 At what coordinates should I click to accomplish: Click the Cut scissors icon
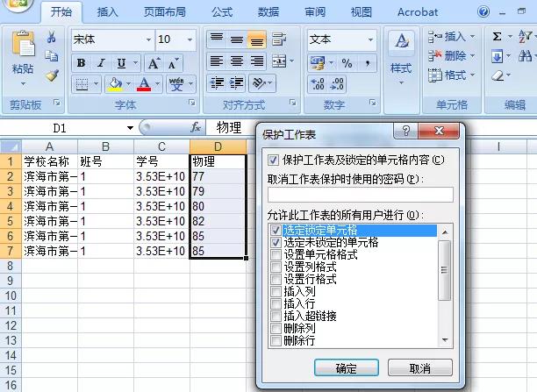52,37
